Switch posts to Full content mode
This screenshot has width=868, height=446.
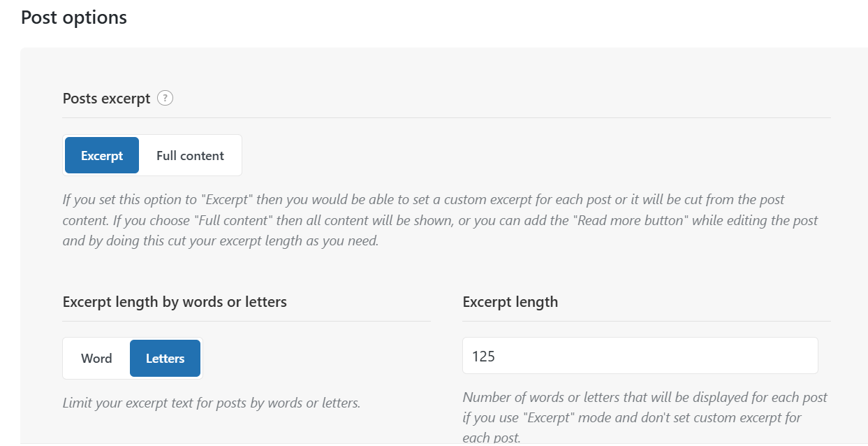tap(190, 155)
